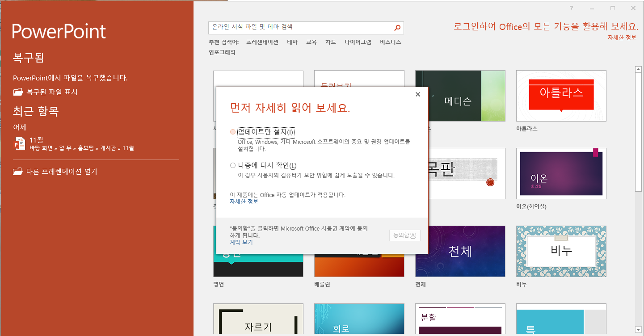Click the search magnifier icon

tap(397, 28)
